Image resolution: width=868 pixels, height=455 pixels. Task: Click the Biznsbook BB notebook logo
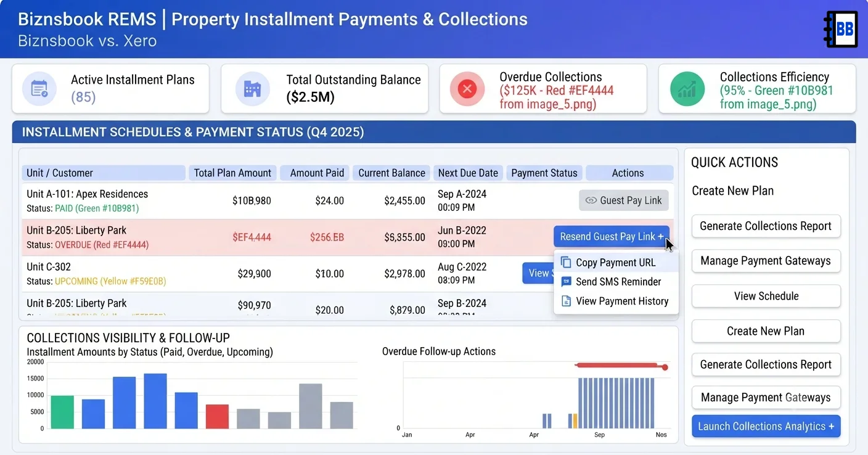(x=841, y=29)
